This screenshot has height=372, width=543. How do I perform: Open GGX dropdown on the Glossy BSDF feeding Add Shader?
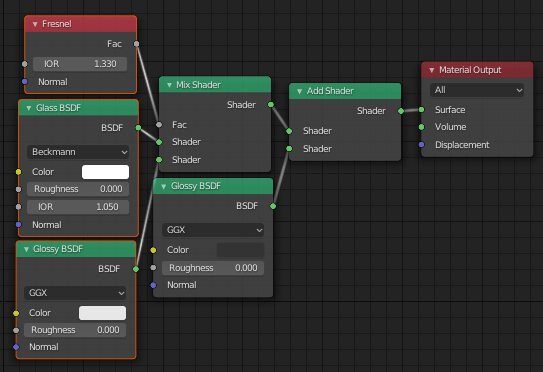pyautogui.click(x=213, y=230)
